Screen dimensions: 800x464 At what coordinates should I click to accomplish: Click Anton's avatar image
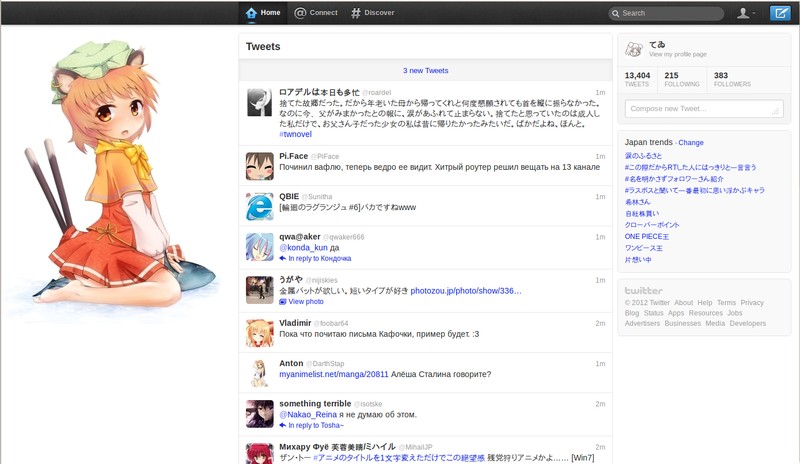[260, 373]
